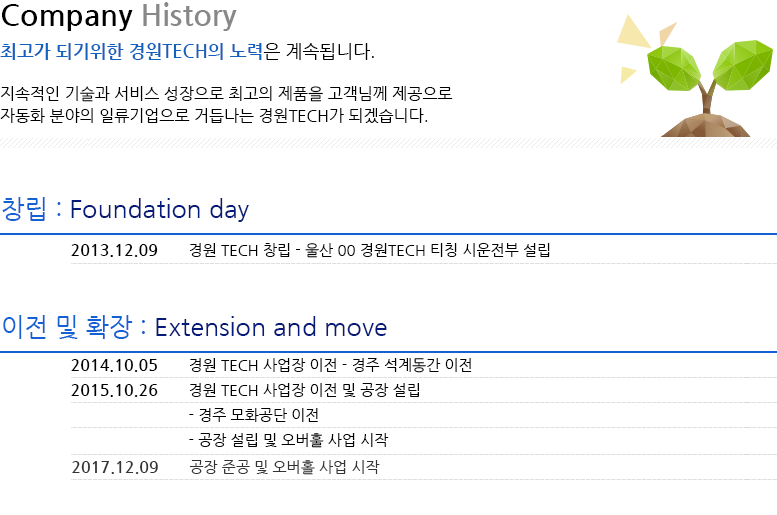777x515 pixels.
Task: Click the yellow triangle sparkle beside the sprout
Action: click(x=632, y=32)
